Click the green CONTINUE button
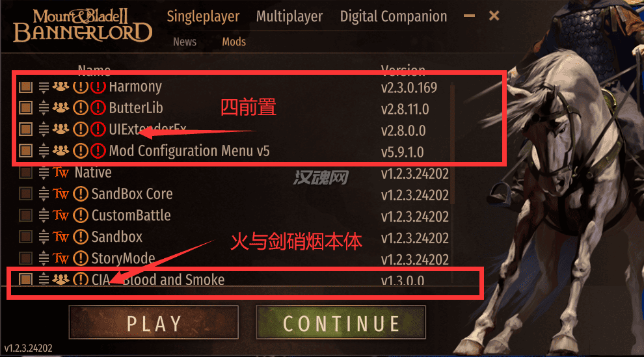Image resolution: width=644 pixels, height=357 pixels. click(341, 323)
